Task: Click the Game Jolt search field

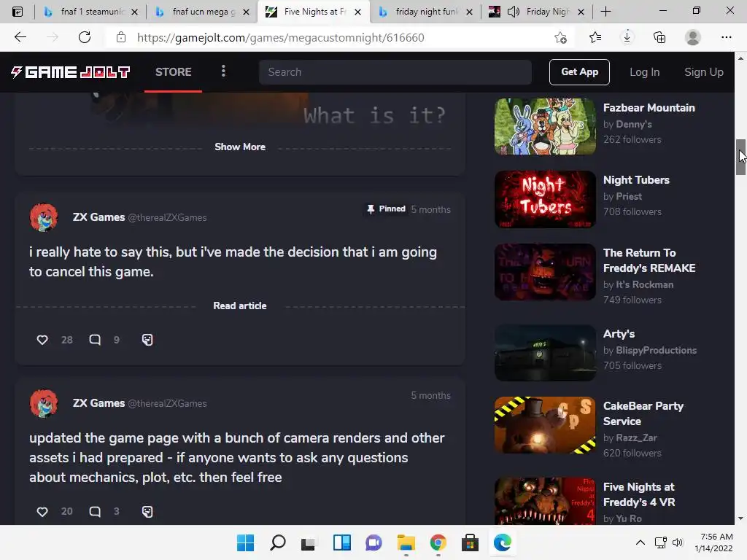Action: (395, 72)
